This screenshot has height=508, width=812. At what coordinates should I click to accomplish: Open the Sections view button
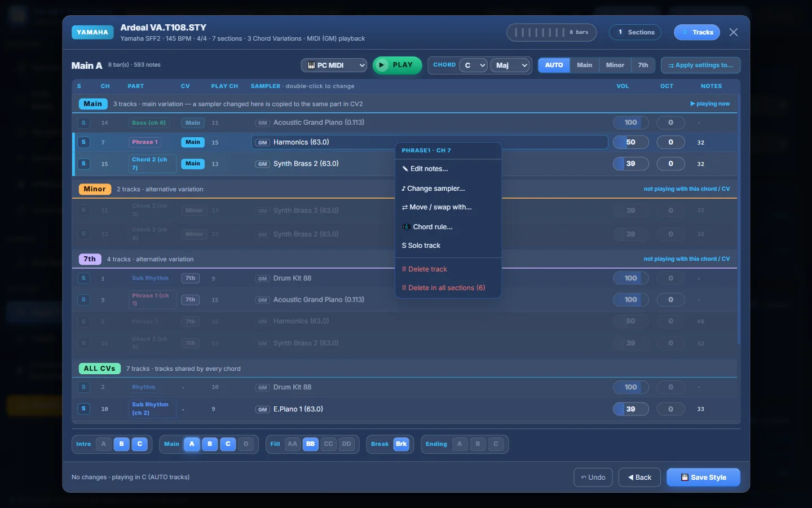(x=636, y=32)
